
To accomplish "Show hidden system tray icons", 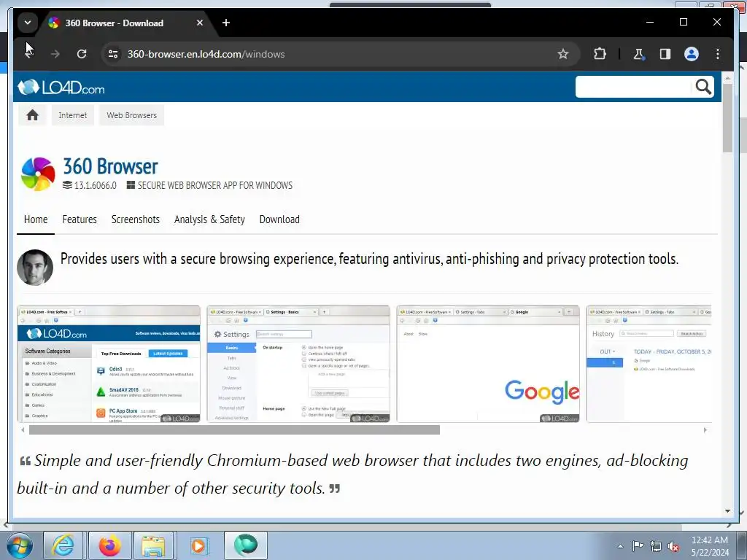I will coord(620,546).
